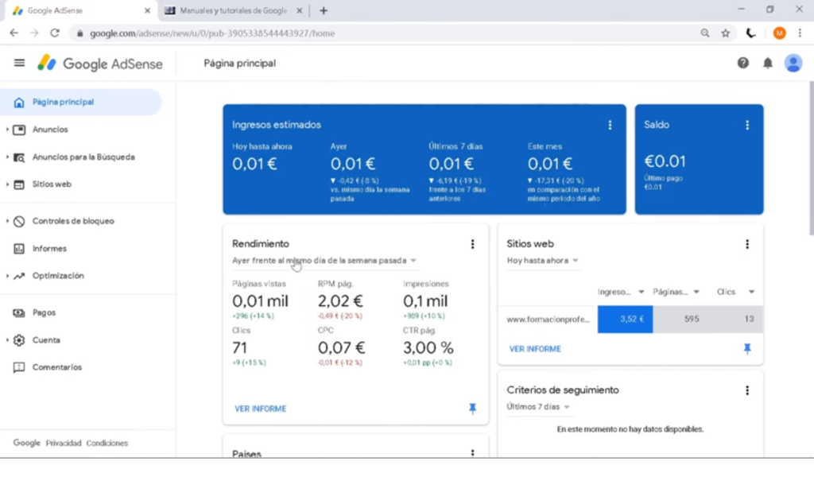The width and height of the screenshot is (814, 504).
Task: Click the Optimización trend icon
Action: pos(19,276)
